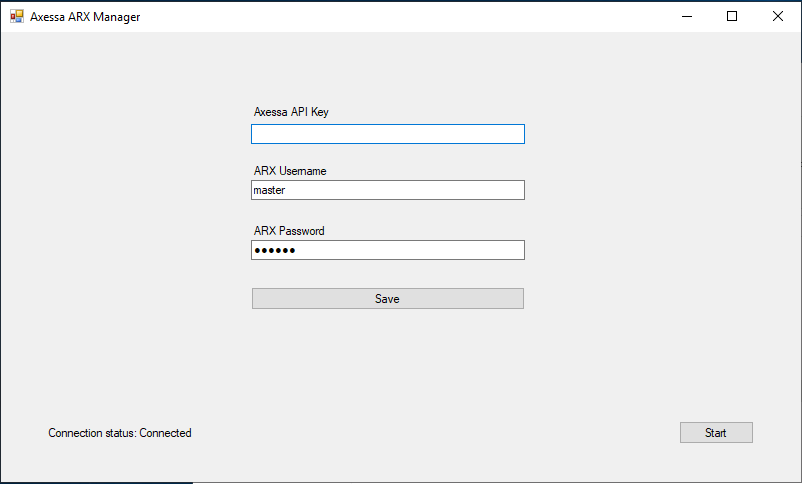Hit the Start button
Image resolution: width=802 pixels, height=484 pixels.
[x=716, y=433]
